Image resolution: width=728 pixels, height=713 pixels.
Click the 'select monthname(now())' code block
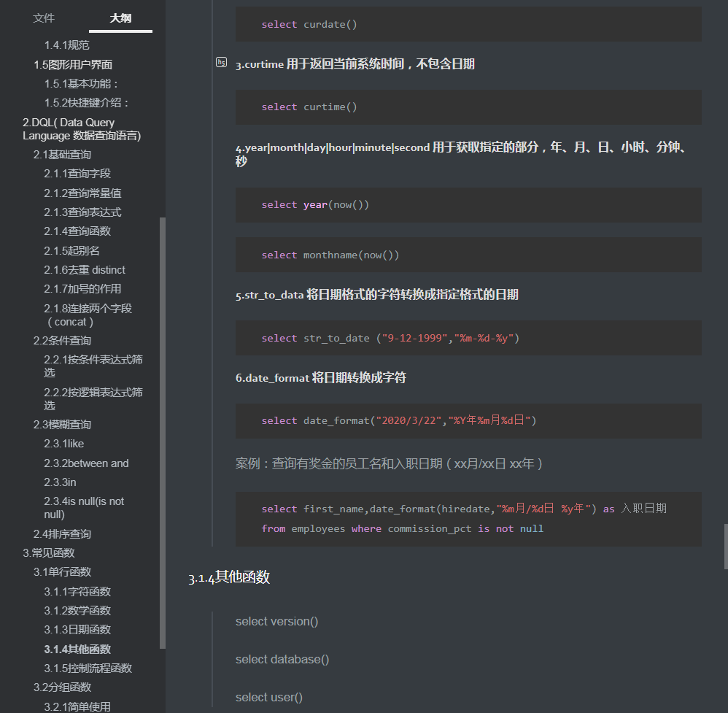pyautogui.click(x=468, y=255)
